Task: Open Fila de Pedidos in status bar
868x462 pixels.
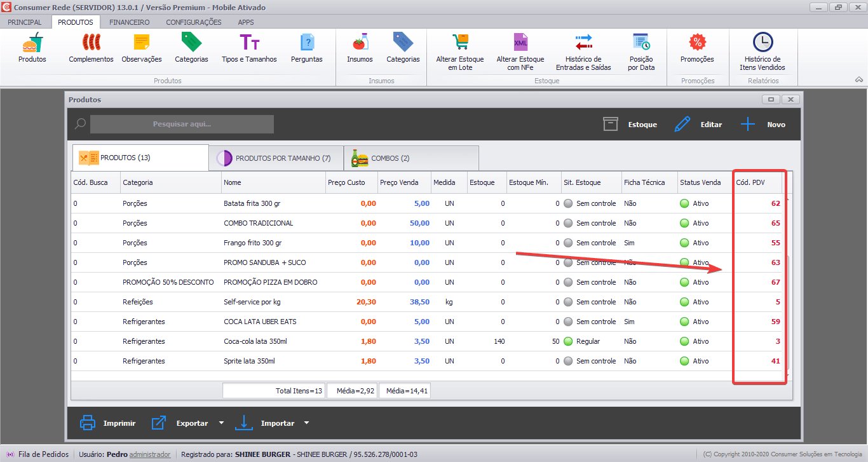Action: coord(44,454)
